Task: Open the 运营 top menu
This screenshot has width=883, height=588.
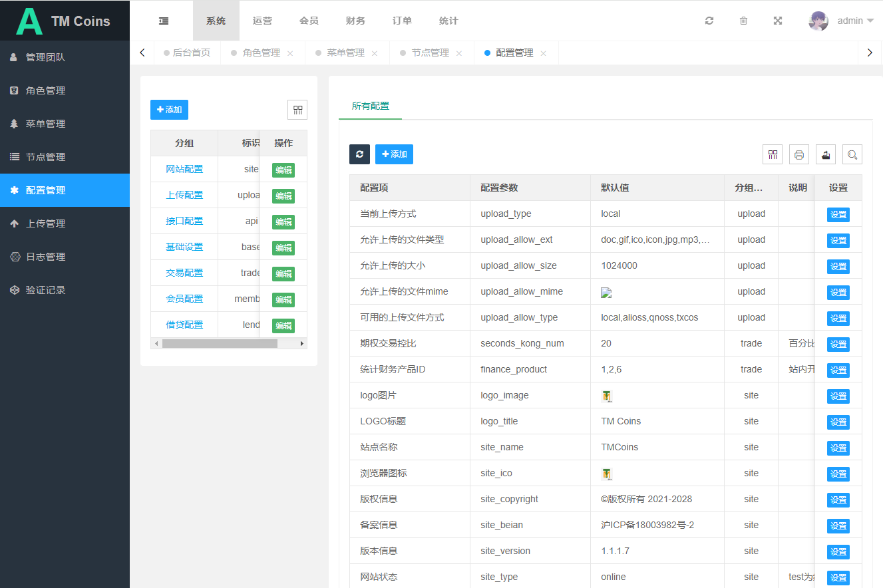Action: (262, 21)
